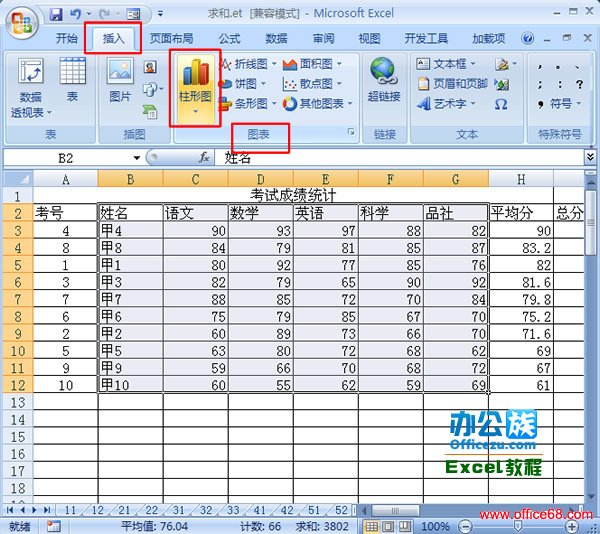
Task: Open sheet tab 52
Action: (341, 510)
